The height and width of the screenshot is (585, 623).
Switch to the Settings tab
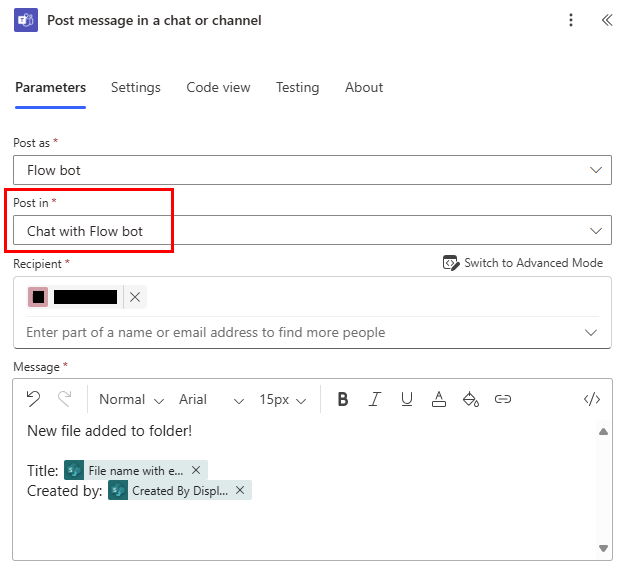pyautogui.click(x=135, y=87)
